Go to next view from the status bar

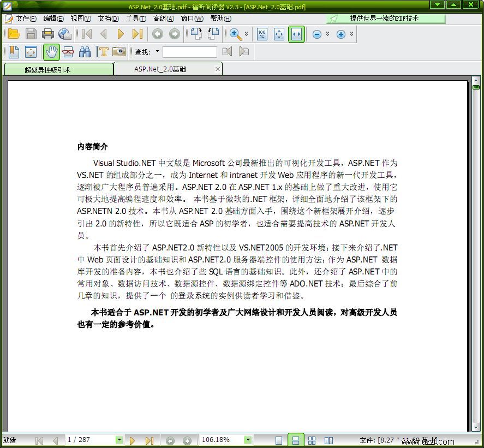(187, 440)
